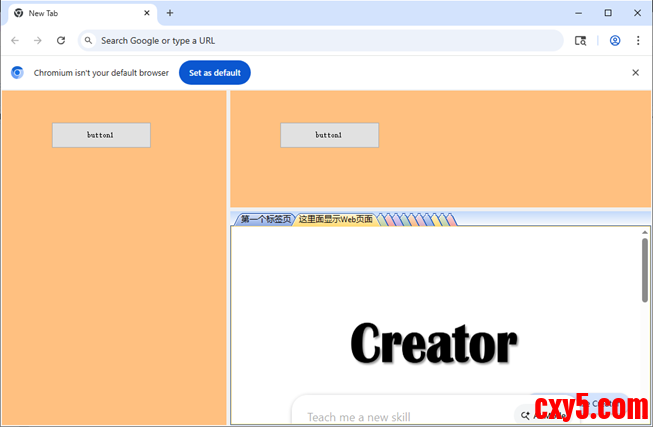Click button1 in the right orange panel

(329, 135)
